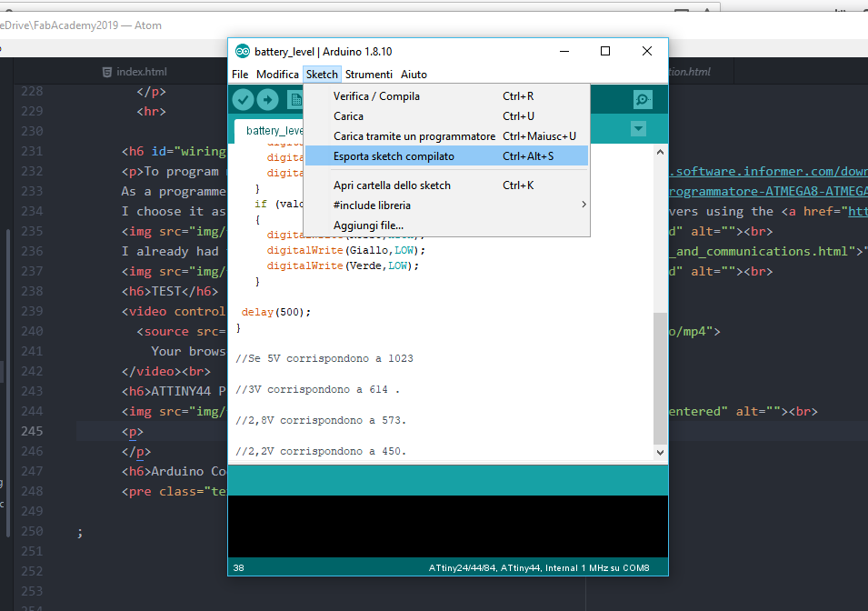The width and height of the screenshot is (868, 611).
Task: Click line number 38 in Arduino status bar
Action: point(239,567)
